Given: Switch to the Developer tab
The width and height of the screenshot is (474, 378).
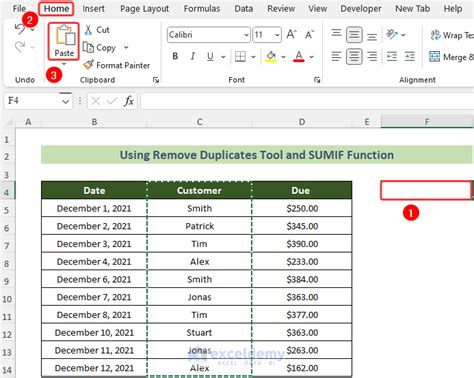Looking at the screenshot, I should click(361, 9).
